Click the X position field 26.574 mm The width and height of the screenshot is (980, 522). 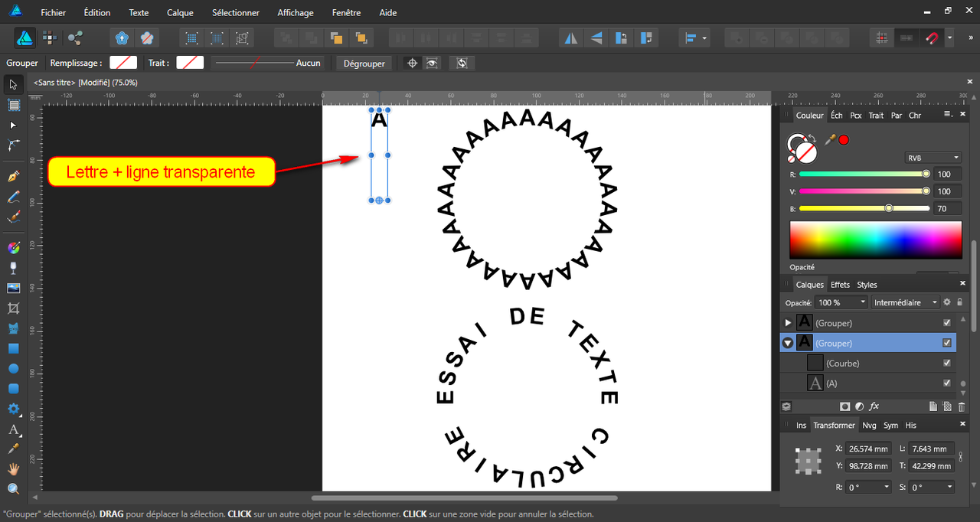pyautogui.click(x=867, y=449)
